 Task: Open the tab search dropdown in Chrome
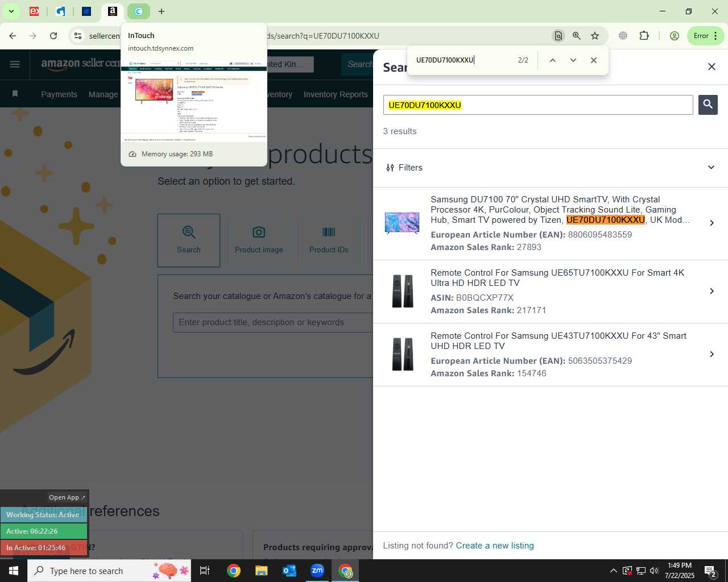point(11,11)
